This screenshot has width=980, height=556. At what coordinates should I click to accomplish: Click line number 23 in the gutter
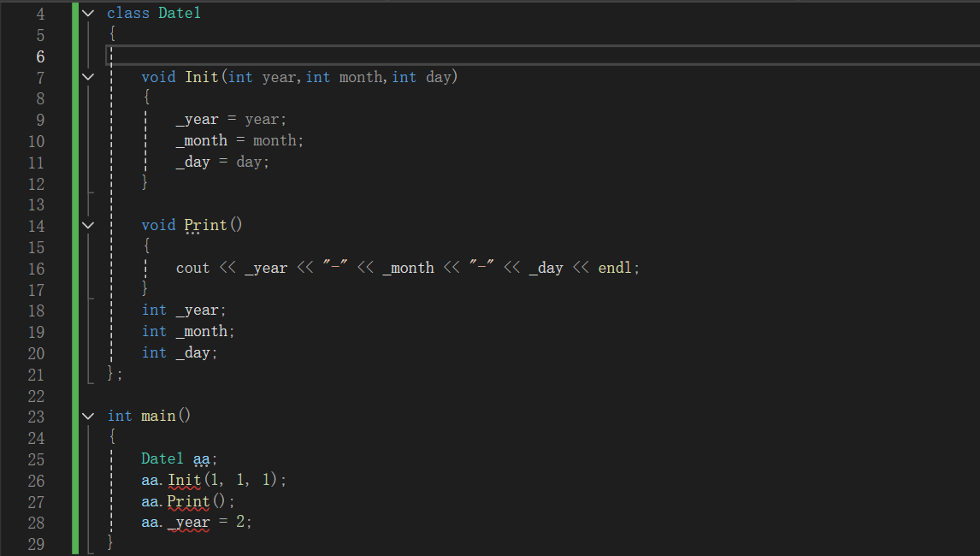(36, 417)
